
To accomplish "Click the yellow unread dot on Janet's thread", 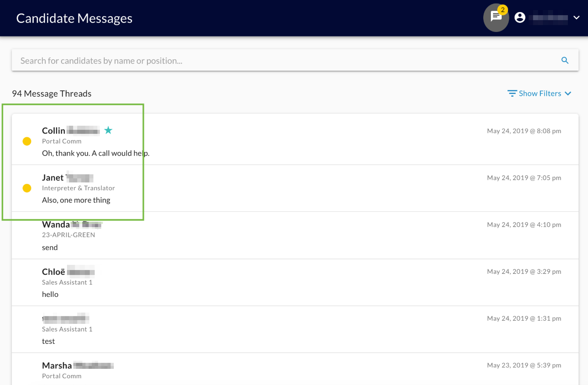I will click(27, 188).
